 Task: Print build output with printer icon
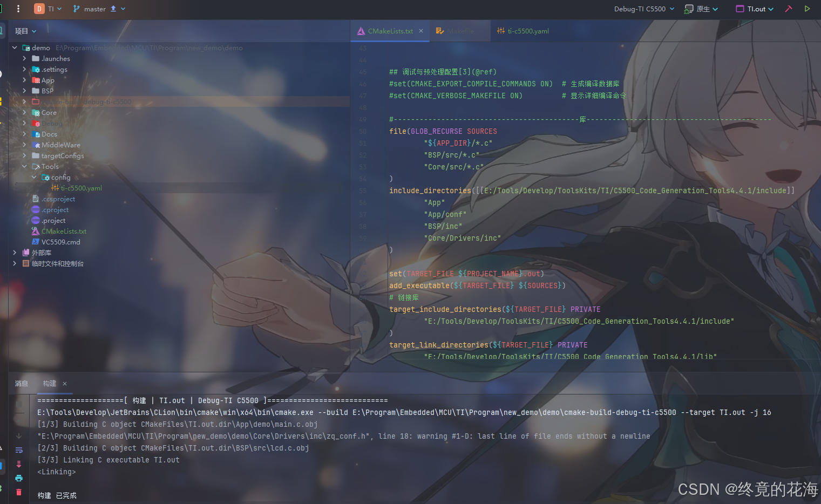[19, 478]
